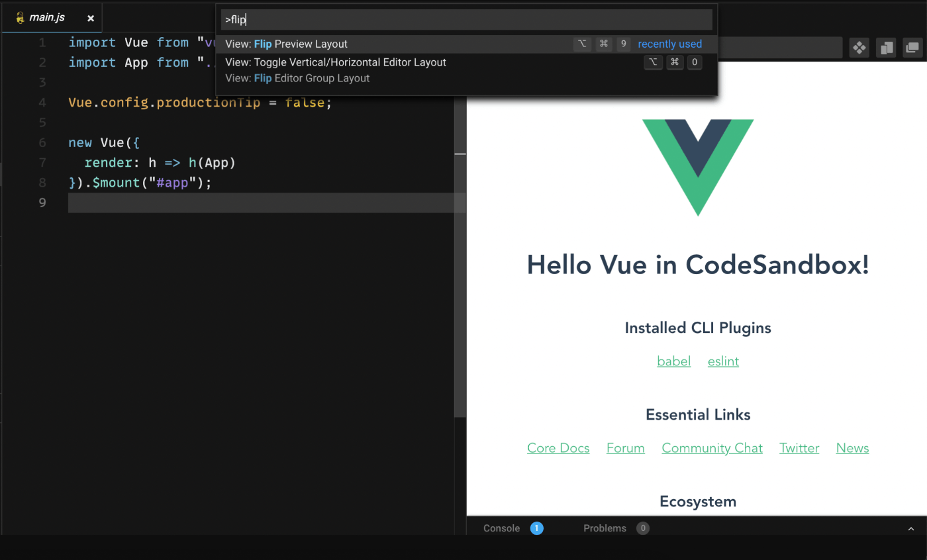This screenshot has height=560, width=927.
Task: Open the Console tab in preview
Action: [501, 528]
